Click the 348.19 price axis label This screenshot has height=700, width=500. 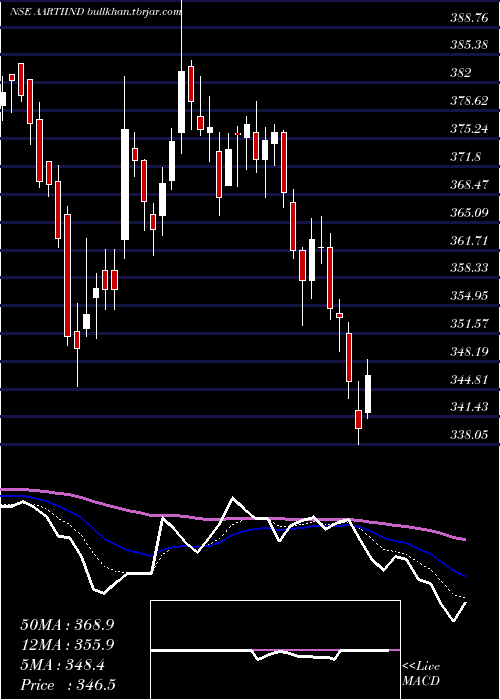tap(469, 352)
